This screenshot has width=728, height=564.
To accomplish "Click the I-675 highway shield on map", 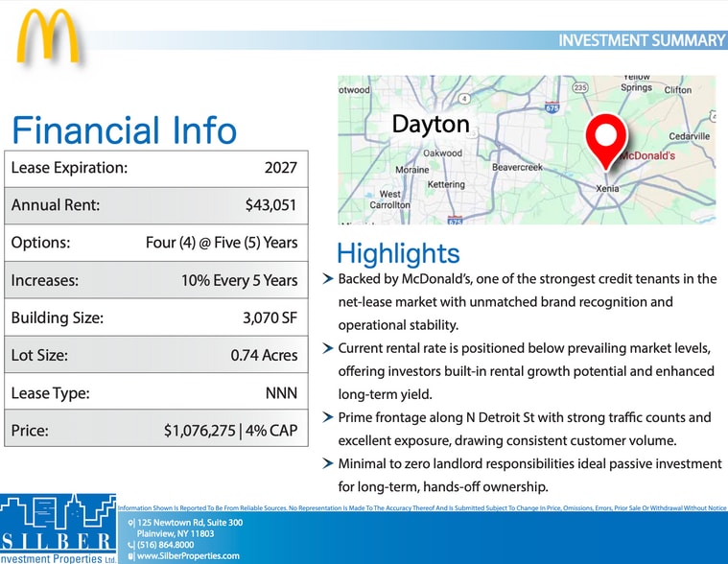I will [551, 108].
